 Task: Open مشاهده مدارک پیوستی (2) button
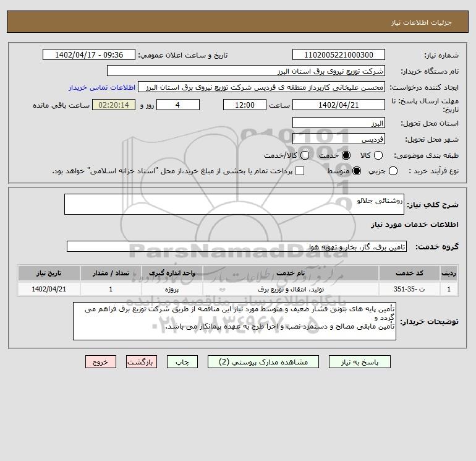point(263,362)
